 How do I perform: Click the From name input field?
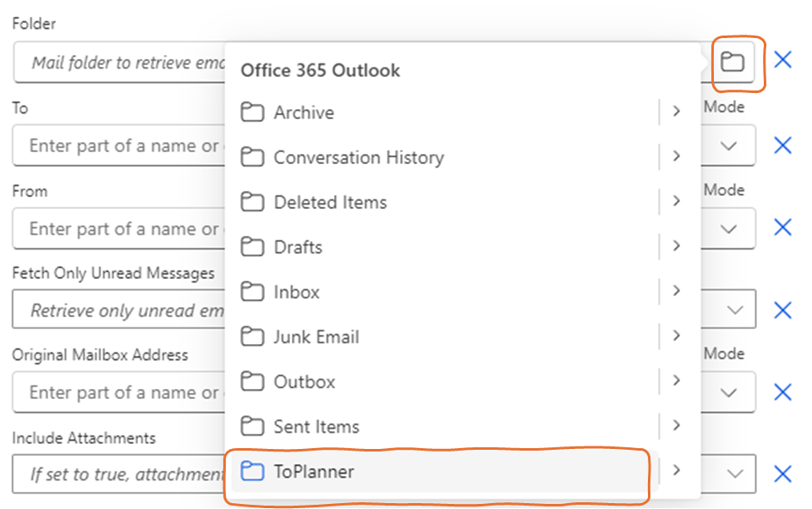118,228
